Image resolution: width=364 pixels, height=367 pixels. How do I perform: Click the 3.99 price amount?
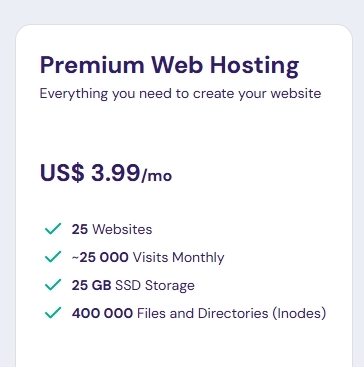115,173
